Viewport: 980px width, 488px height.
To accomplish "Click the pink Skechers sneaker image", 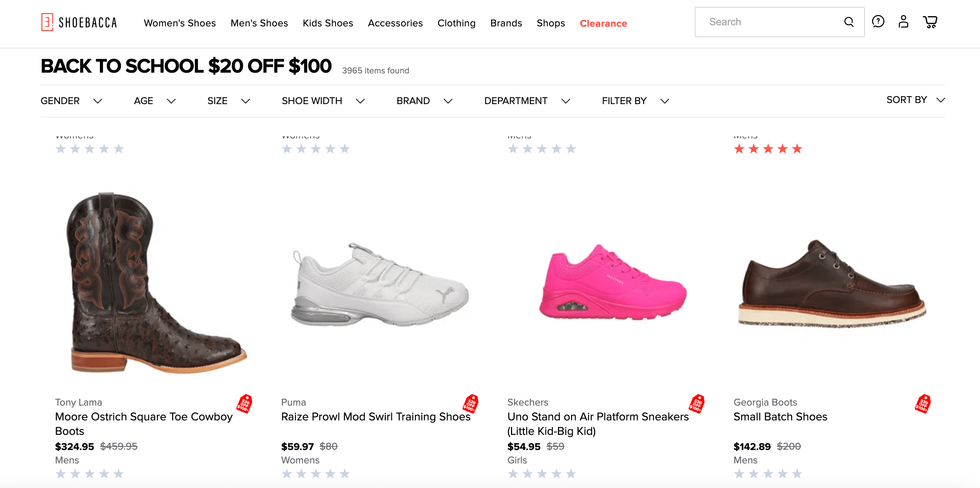I will 612,283.
